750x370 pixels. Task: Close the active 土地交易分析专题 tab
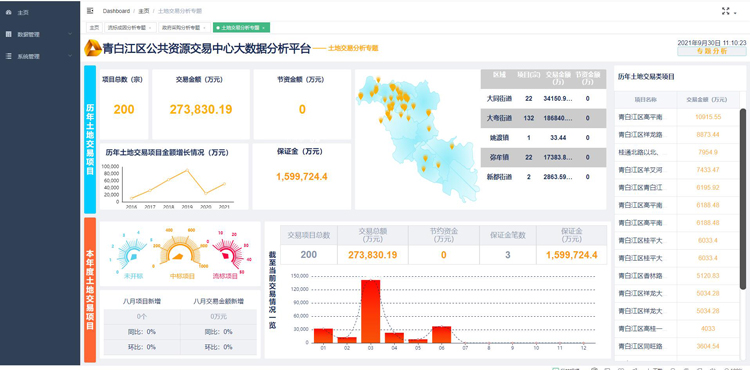click(x=264, y=28)
